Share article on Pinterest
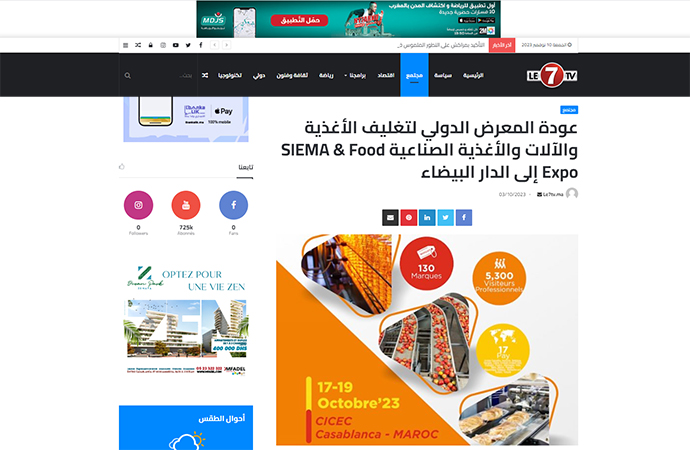The image size is (690, 450). point(409,217)
